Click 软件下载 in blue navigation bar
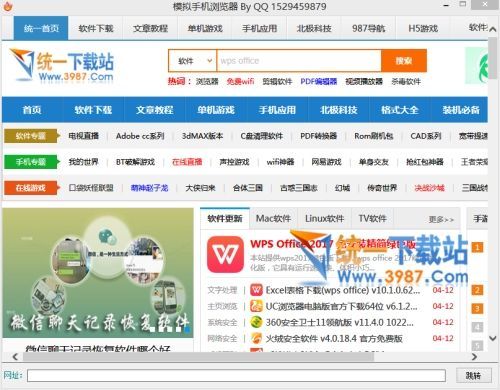 [93, 110]
